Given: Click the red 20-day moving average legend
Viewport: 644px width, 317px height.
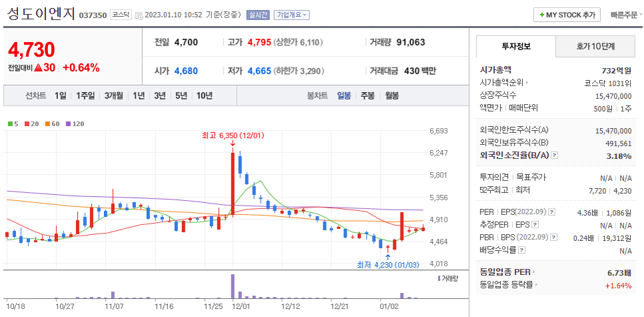Looking at the screenshot, I should point(31,123).
